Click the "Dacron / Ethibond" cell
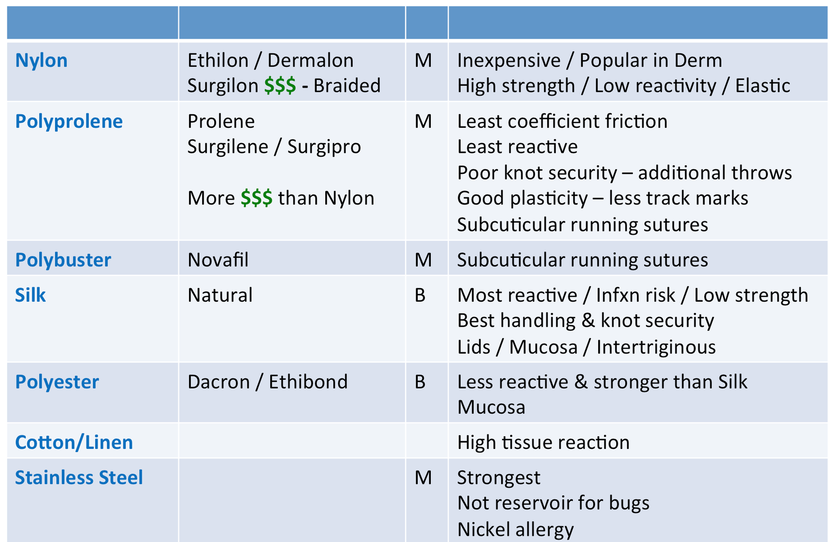The height and width of the screenshot is (542, 835). 267,382
